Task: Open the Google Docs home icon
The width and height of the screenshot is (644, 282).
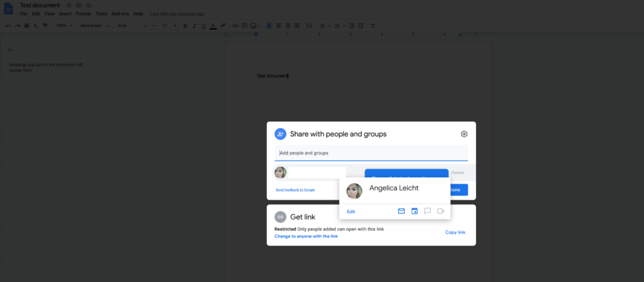Action: (x=9, y=8)
